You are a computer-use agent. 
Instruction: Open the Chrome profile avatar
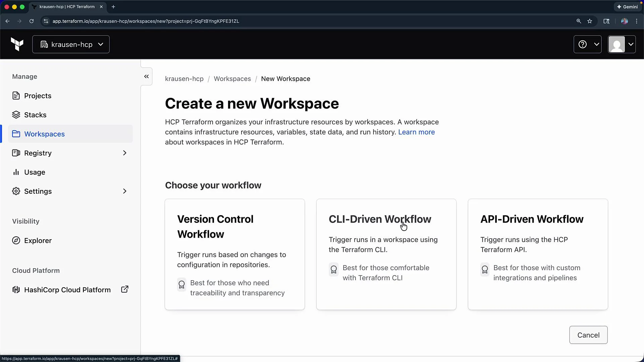pos(624,21)
